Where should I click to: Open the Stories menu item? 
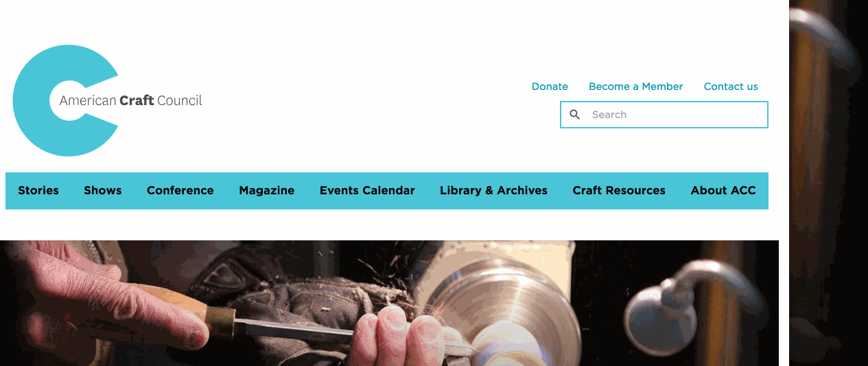click(38, 190)
